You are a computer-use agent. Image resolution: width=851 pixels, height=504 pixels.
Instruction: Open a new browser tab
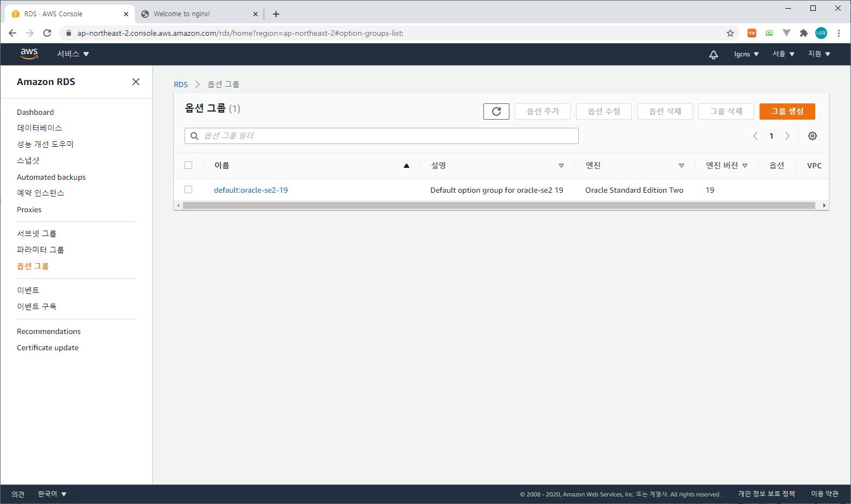(276, 14)
